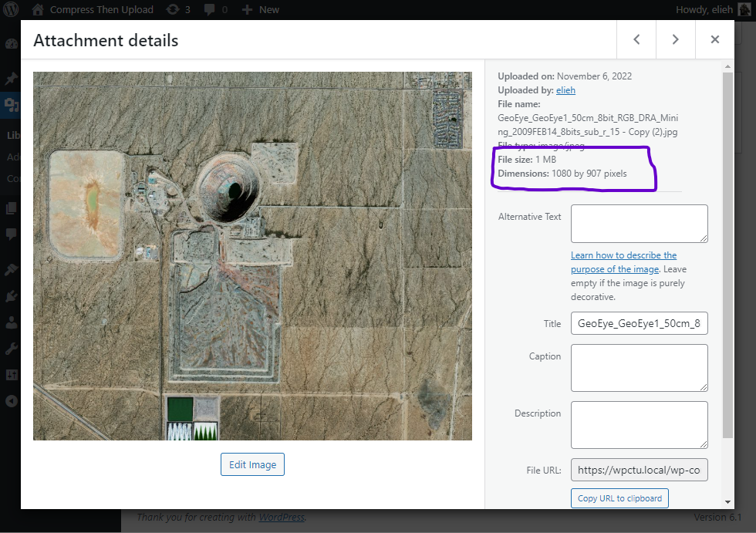
Task: Click the Uploaded on November 6, 2022 text
Action: pos(565,76)
